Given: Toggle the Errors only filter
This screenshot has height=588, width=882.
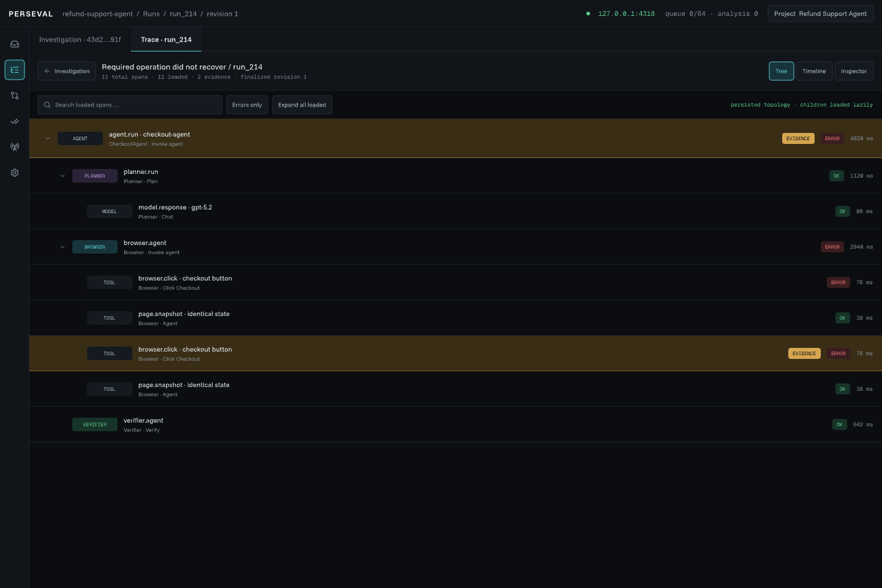Looking at the screenshot, I should click(x=247, y=105).
